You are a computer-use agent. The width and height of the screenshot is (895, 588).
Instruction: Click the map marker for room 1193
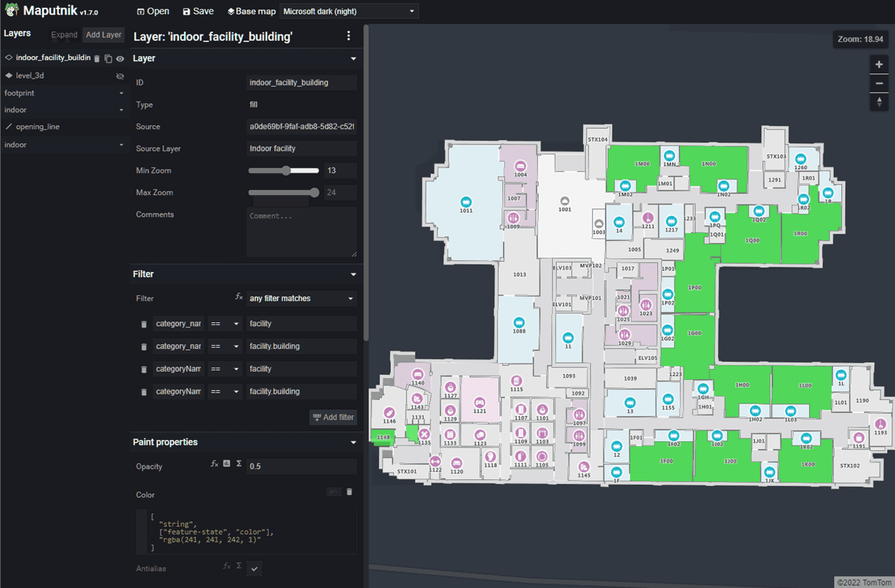(881, 425)
